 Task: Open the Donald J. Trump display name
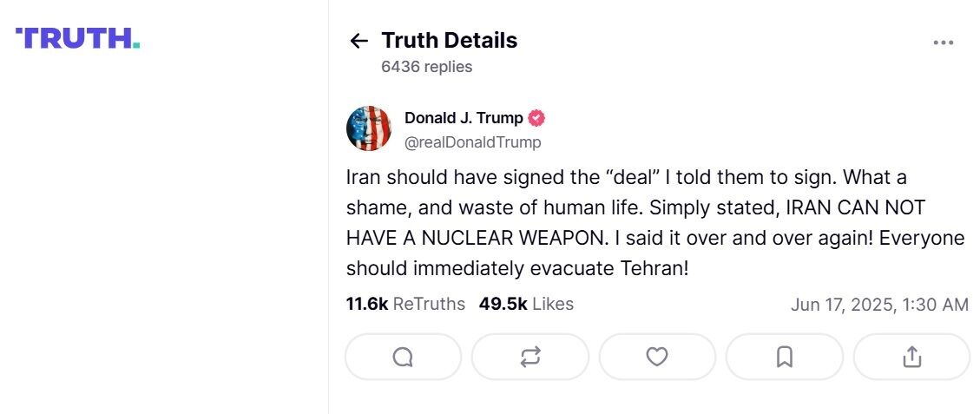click(464, 118)
